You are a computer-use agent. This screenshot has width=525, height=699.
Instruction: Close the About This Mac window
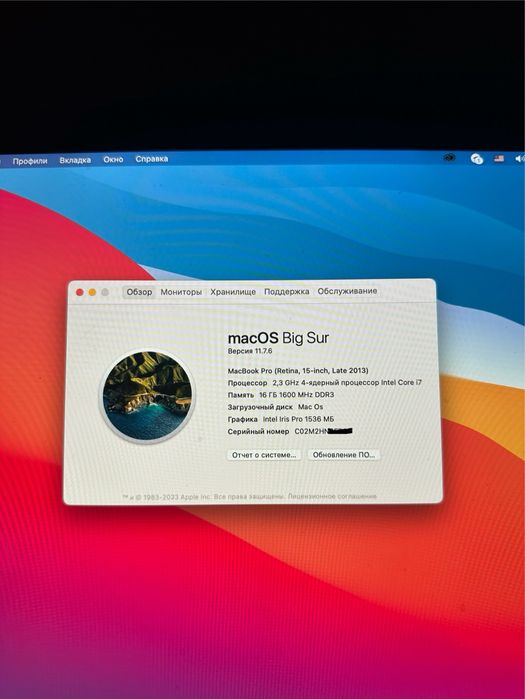point(80,292)
